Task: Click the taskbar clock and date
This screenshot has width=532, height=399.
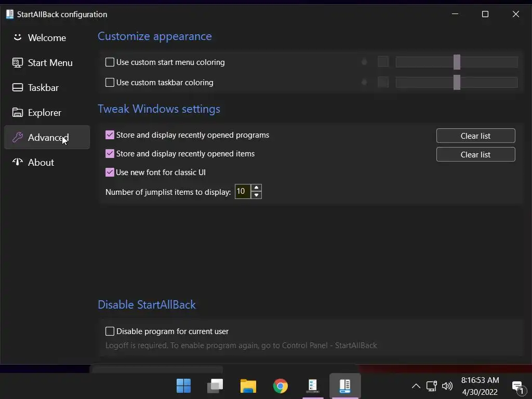Action: click(x=480, y=386)
